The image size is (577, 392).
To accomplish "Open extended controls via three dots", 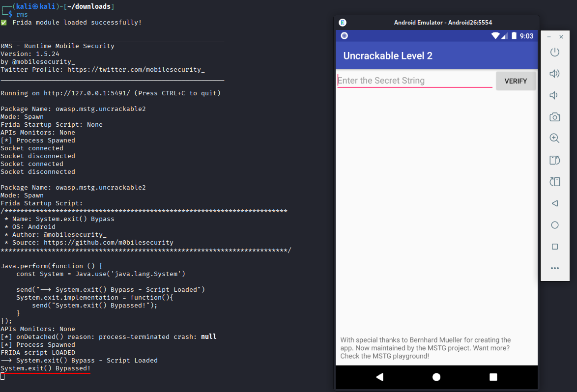I will tap(554, 268).
